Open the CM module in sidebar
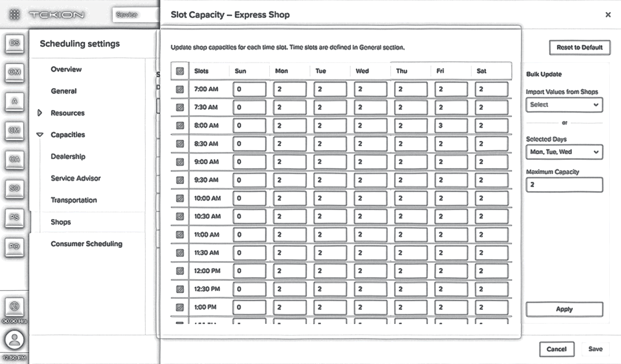621x364 pixels. pos(14,131)
